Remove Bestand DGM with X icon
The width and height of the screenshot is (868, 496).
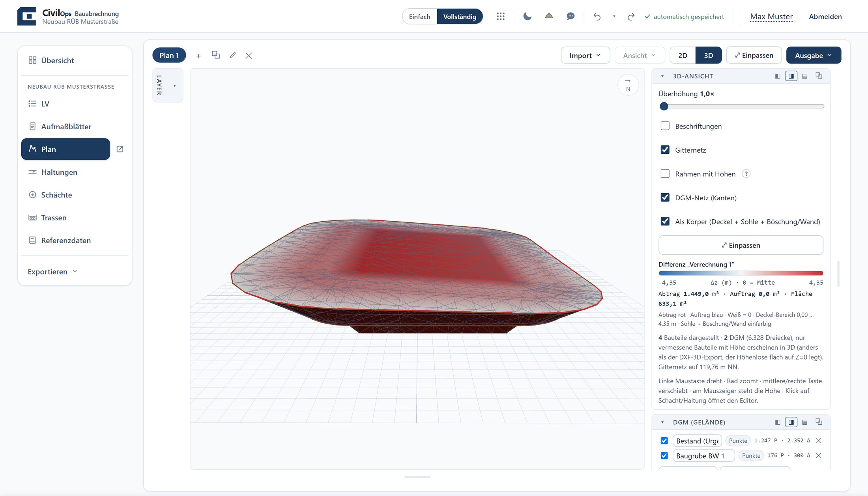point(818,441)
